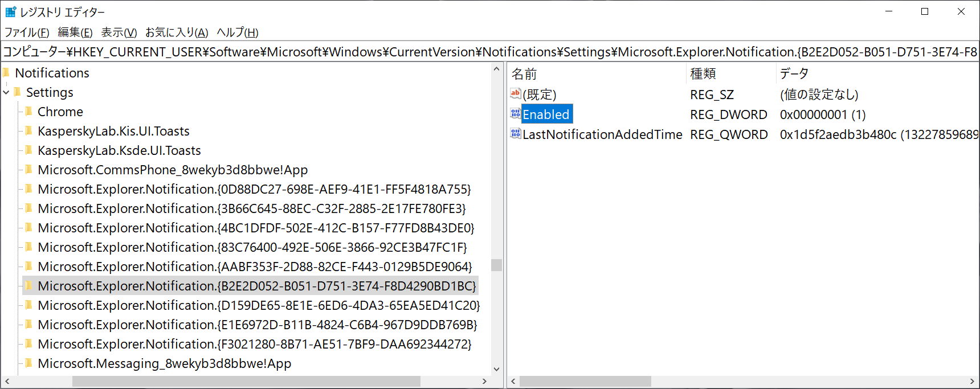Click folder icon of the {E1E6972D key
The height and width of the screenshot is (389, 980).
pyautogui.click(x=28, y=324)
